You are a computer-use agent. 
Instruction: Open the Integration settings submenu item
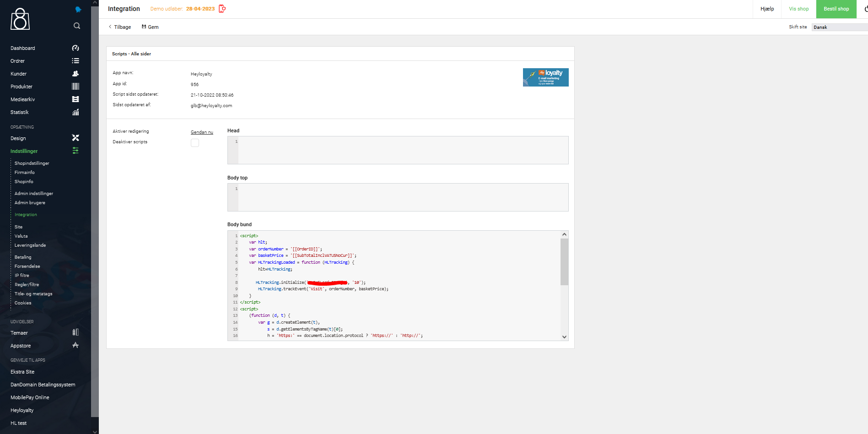pyautogui.click(x=26, y=215)
